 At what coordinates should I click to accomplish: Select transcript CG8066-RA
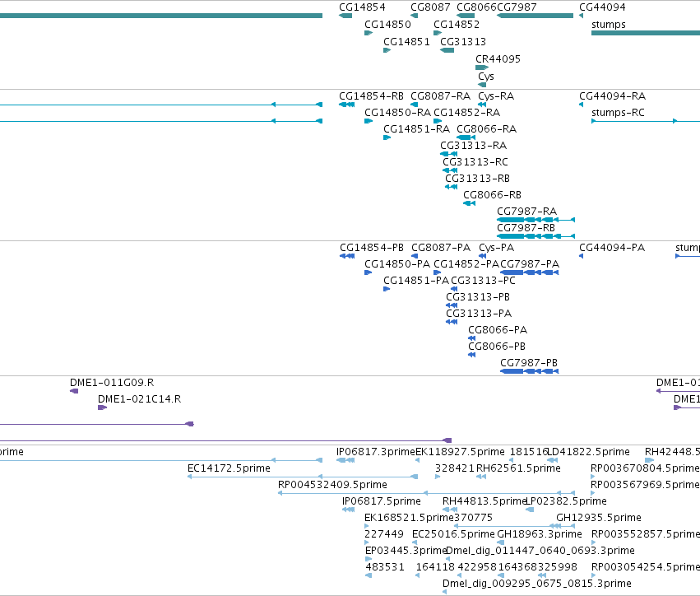click(x=466, y=137)
